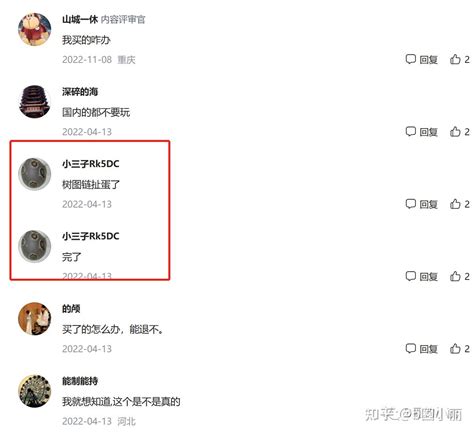Open 深碎的海's pagoda avatar

(34, 102)
